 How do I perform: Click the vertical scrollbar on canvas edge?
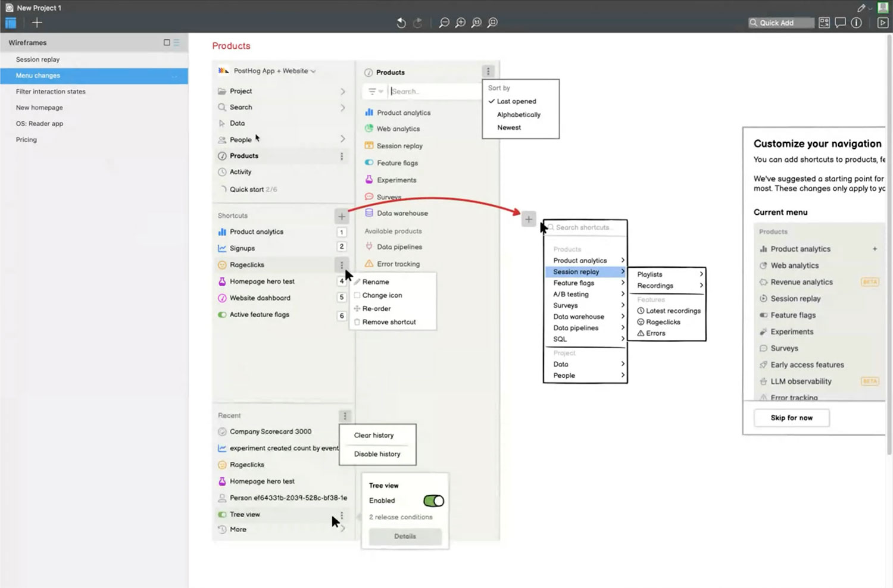(889, 238)
